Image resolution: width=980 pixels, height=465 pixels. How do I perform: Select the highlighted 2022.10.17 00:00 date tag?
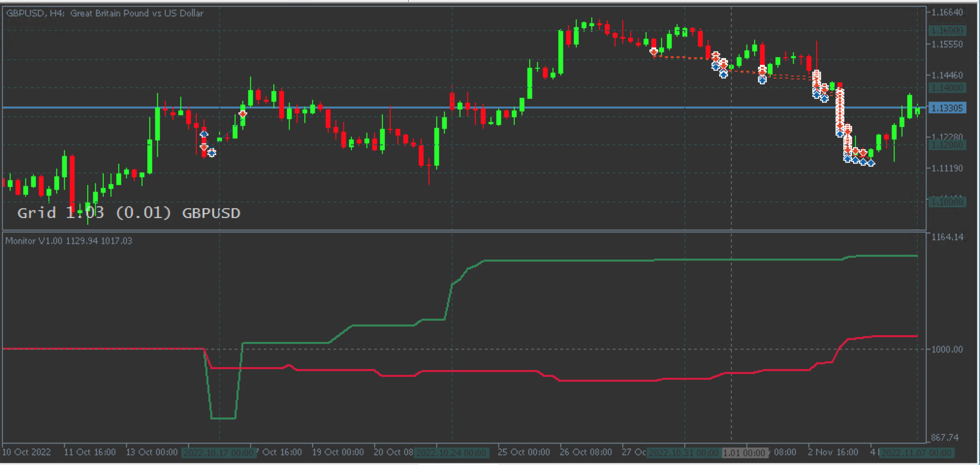[218, 453]
